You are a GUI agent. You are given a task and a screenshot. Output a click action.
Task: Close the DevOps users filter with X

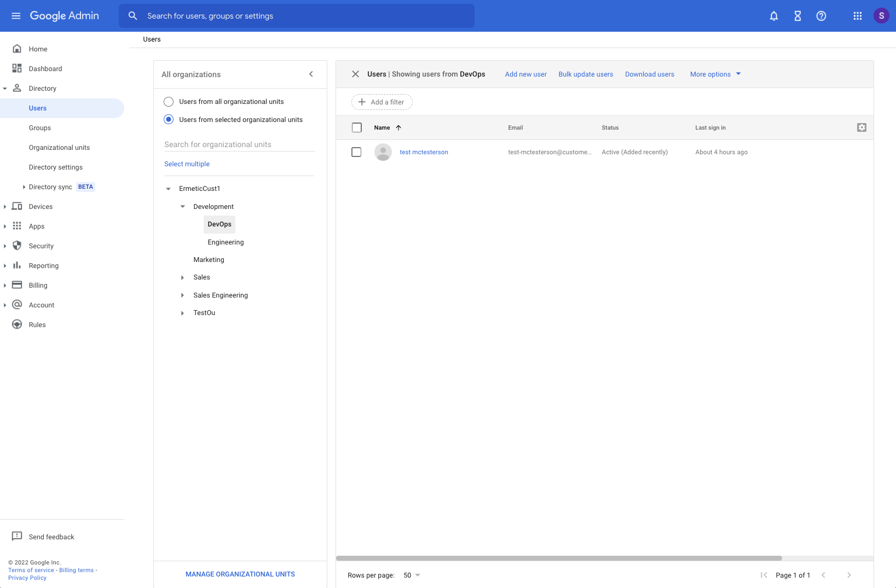click(x=355, y=74)
